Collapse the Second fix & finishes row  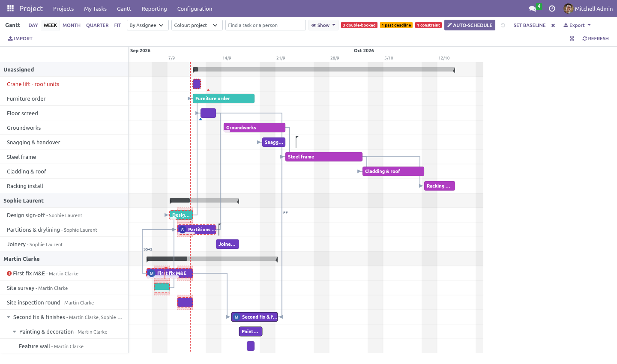point(9,317)
